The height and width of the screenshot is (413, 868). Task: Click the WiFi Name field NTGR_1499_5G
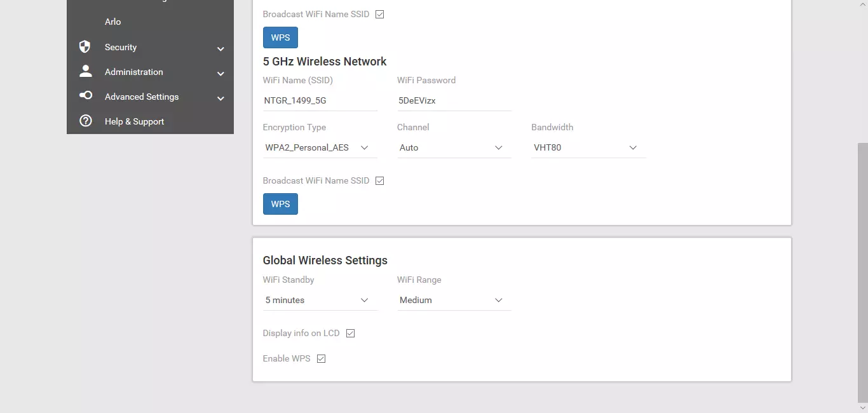(x=320, y=100)
